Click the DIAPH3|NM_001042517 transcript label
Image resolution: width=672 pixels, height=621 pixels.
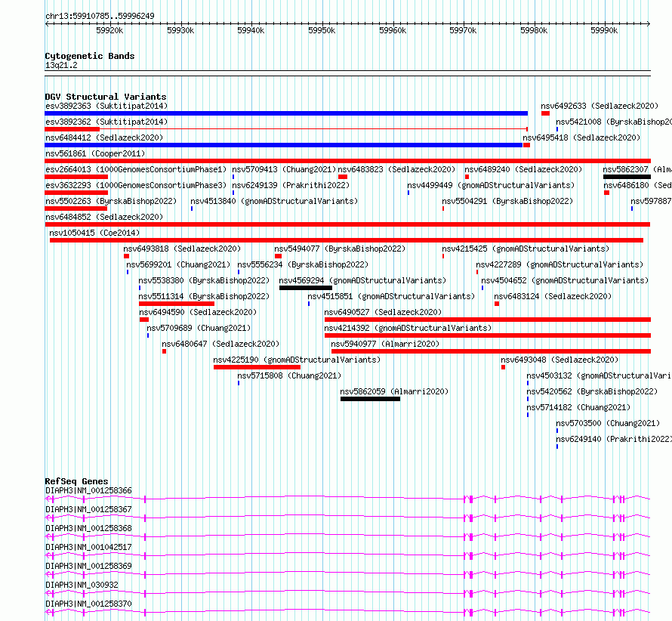pyautogui.click(x=88, y=547)
